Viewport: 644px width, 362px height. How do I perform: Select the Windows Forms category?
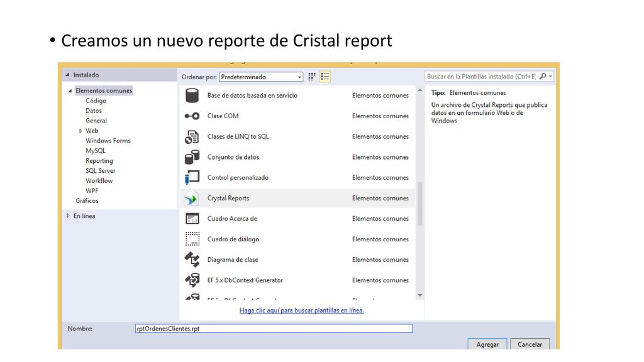click(108, 141)
